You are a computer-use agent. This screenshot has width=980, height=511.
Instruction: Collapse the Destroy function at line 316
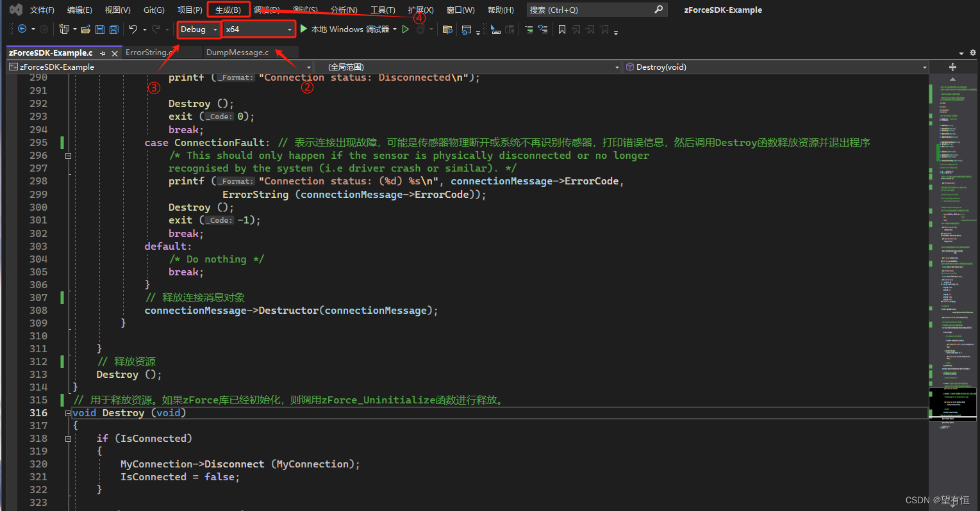[68, 413]
